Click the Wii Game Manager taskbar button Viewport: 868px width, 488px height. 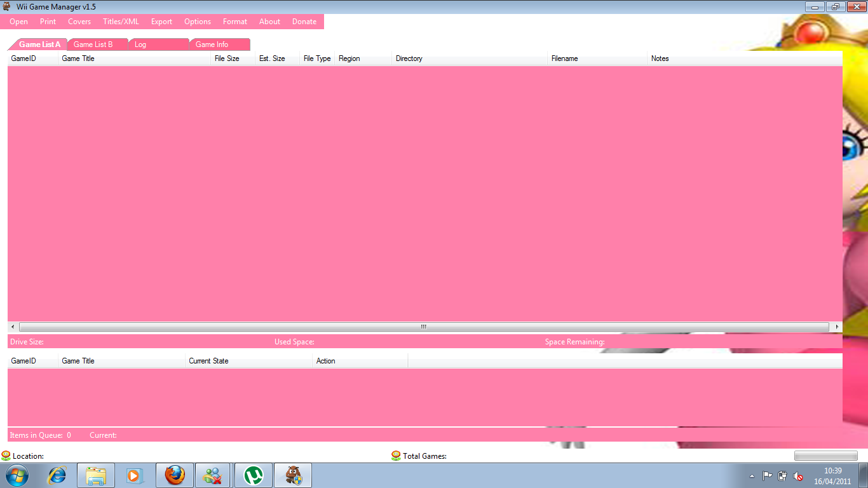(293, 475)
